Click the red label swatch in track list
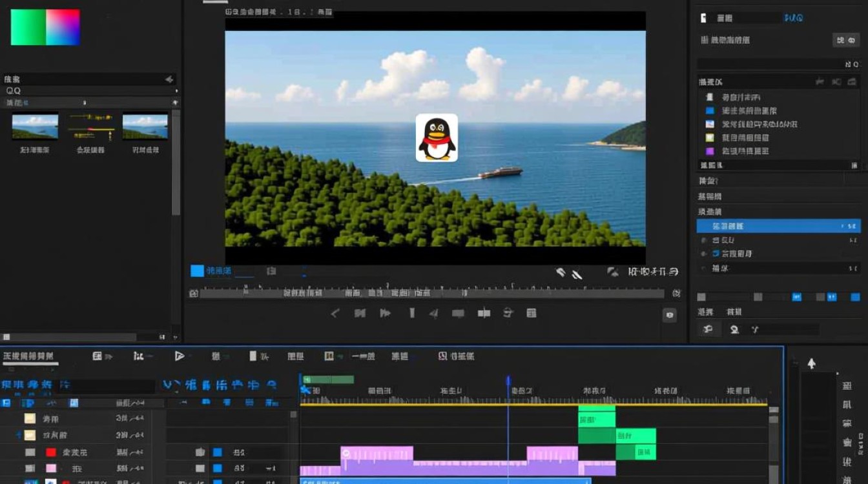This screenshot has height=484, width=868. click(x=50, y=452)
